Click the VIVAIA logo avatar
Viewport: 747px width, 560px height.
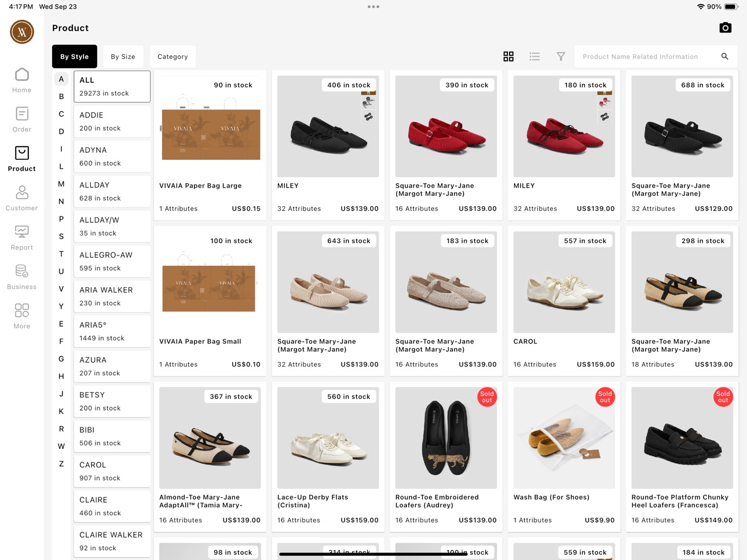click(x=22, y=32)
